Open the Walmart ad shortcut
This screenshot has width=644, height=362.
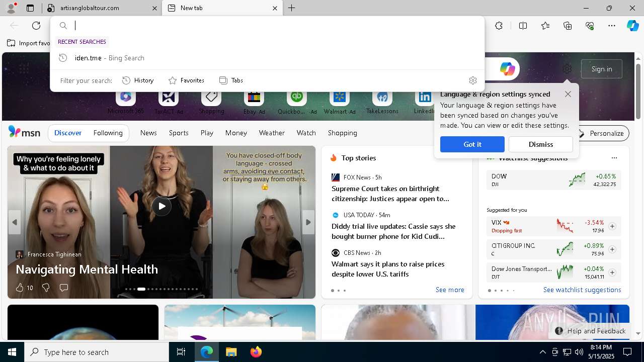coord(340,102)
